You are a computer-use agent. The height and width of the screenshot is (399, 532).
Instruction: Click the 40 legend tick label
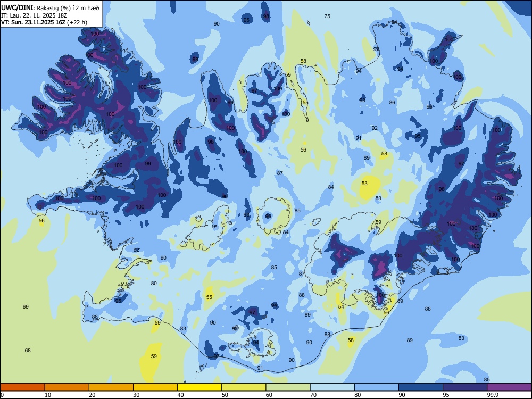(180, 395)
